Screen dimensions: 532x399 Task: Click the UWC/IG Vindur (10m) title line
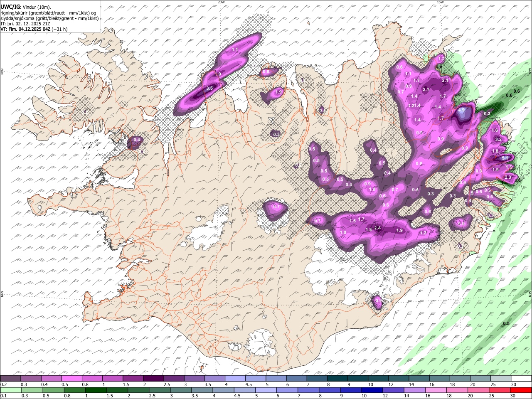coord(26,7)
